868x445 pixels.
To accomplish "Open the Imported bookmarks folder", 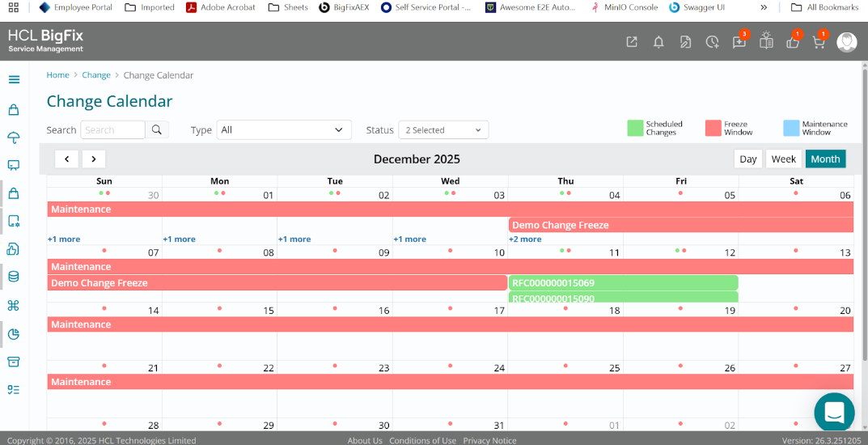I will [x=150, y=7].
